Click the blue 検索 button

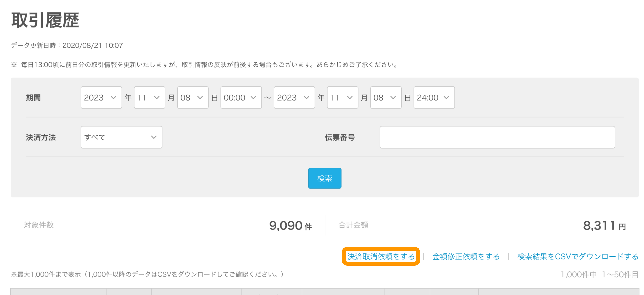(x=324, y=178)
